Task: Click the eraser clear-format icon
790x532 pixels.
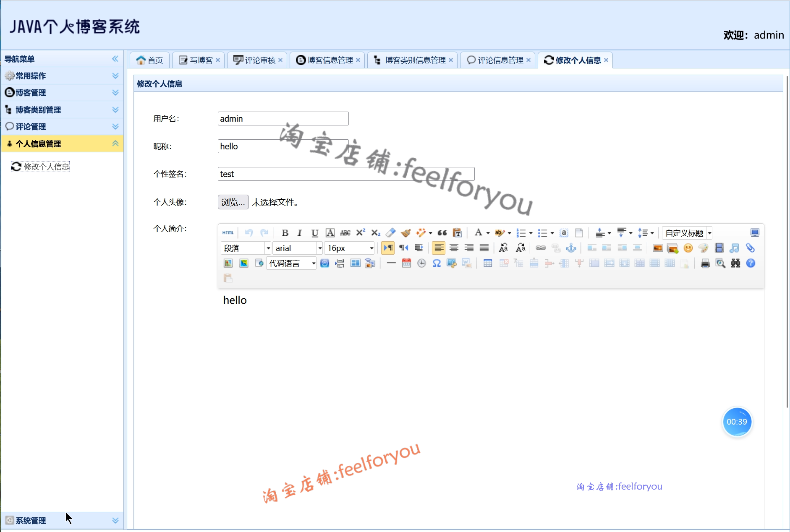Action: pos(391,233)
